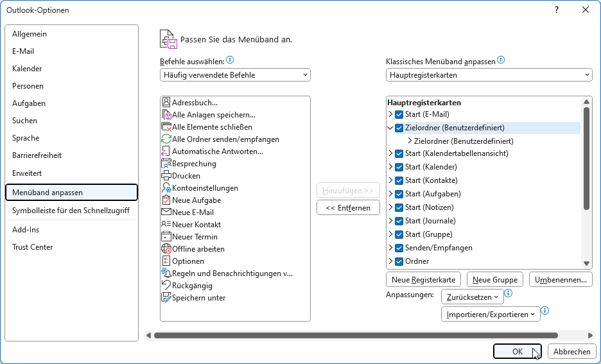Toggle Start (Journale) checkbox
Viewport: 601px width, 364px height.
(399, 221)
